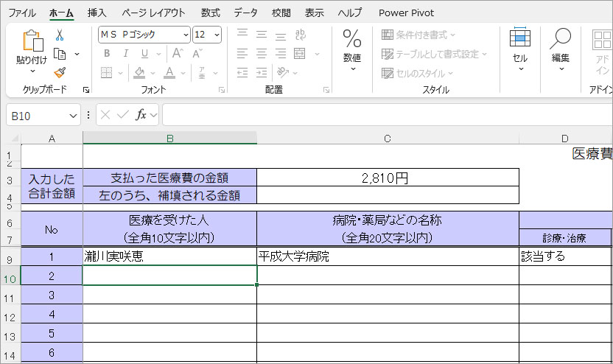Open the Number format (数値) percent menu
This screenshot has width=613, height=364.
coord(352,50)
